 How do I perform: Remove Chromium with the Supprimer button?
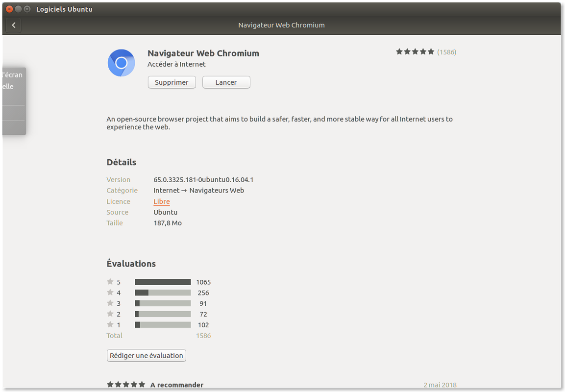(x=172, y=82)
